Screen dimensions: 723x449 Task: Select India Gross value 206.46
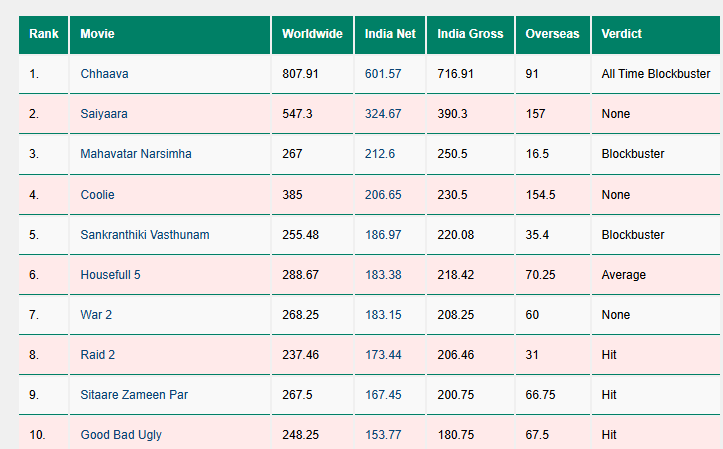pos(456,355)
